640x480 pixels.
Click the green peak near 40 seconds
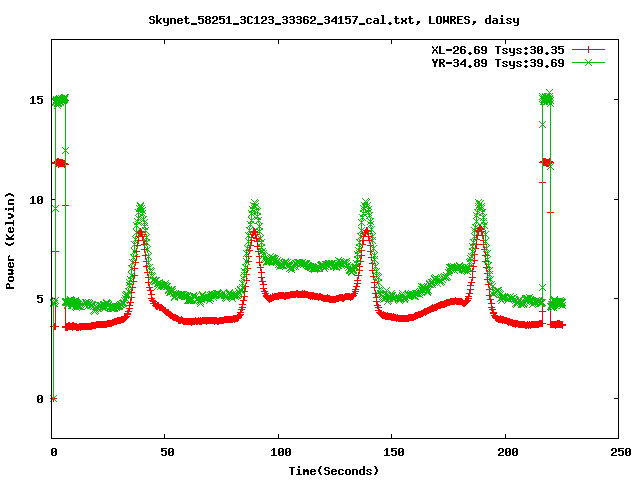pyautogui.click(x=141, y=207)
